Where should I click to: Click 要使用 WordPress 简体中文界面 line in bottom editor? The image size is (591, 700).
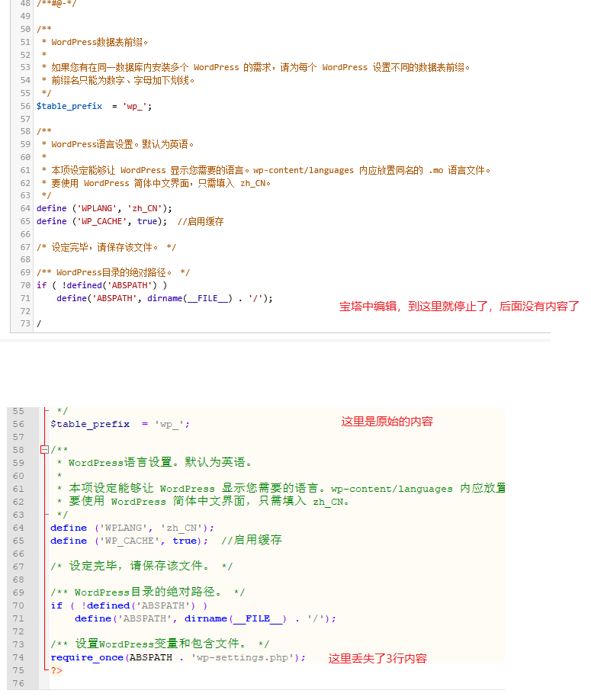click(x=203, y=501)
